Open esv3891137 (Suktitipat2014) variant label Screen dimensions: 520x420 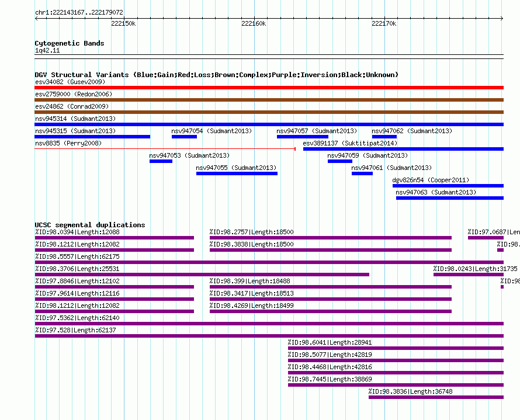pos(350,143)
